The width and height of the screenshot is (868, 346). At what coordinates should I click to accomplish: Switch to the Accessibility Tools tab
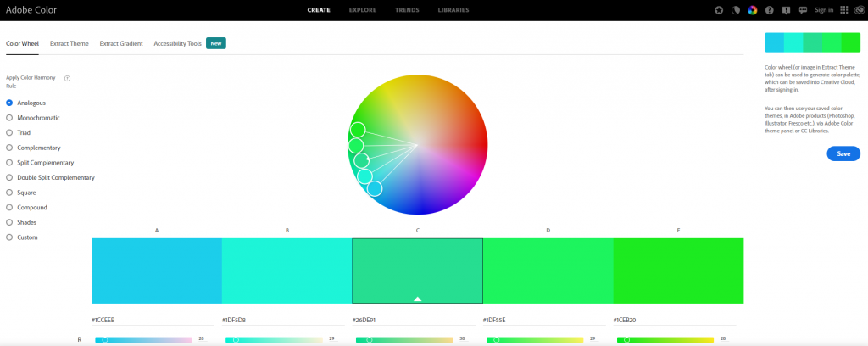[178, 43]
